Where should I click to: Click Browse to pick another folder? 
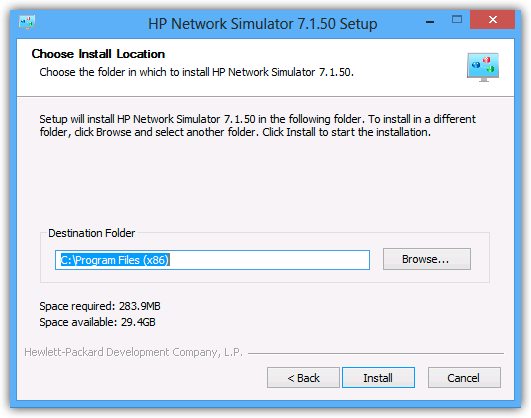427,259
